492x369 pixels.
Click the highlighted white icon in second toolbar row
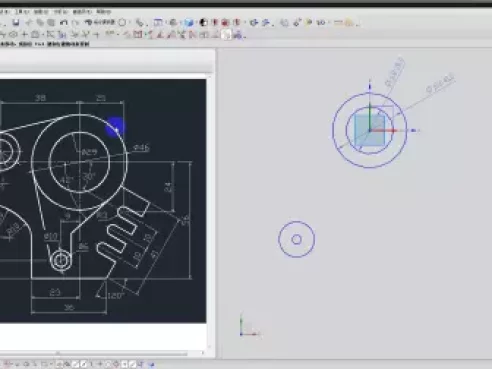point(227,34)
